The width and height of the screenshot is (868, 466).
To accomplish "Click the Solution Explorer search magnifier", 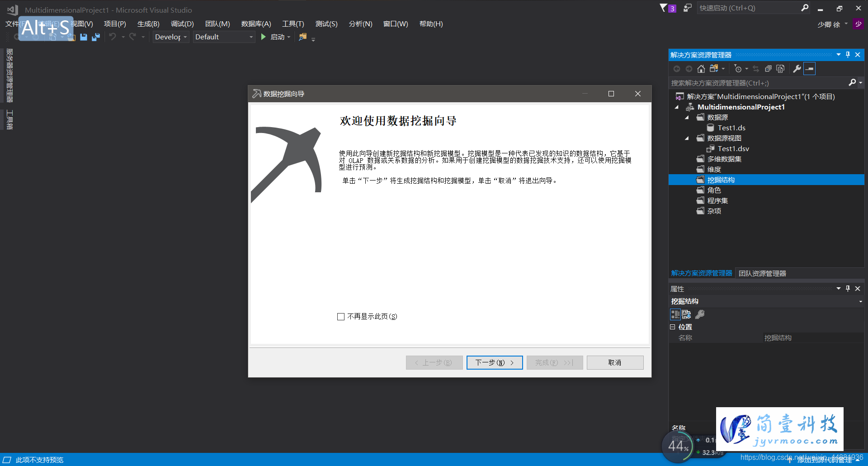I will (x=852, y=82).
